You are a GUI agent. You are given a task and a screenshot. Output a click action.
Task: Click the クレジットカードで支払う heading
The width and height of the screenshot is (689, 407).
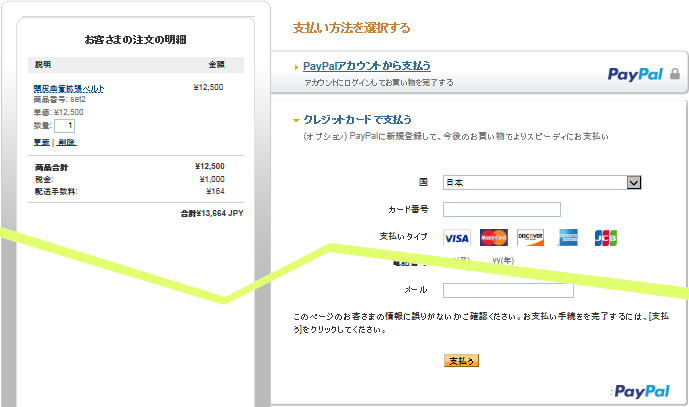(x=357, y=120)
